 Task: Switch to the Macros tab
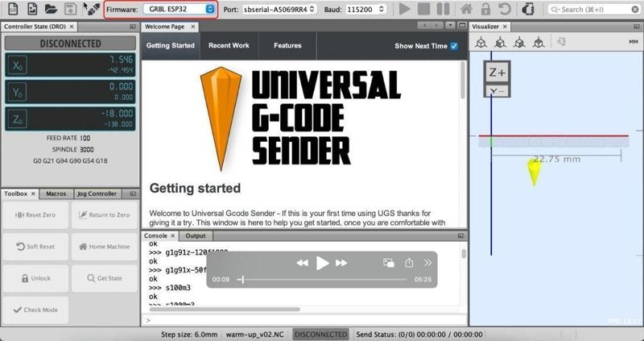click(56, 193)
